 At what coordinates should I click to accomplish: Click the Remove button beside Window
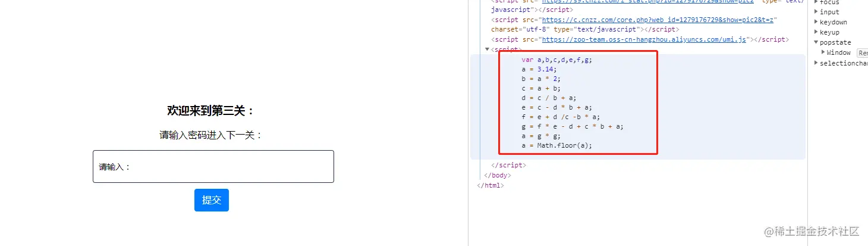point(863,53)
